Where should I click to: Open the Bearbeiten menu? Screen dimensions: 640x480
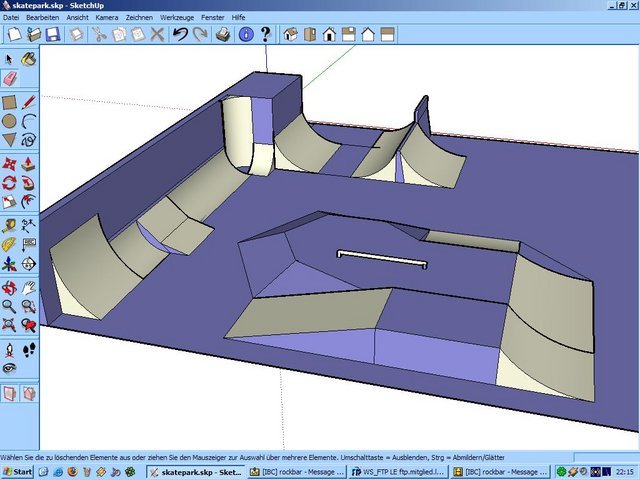pyautogui.click(x=42, y=18)
